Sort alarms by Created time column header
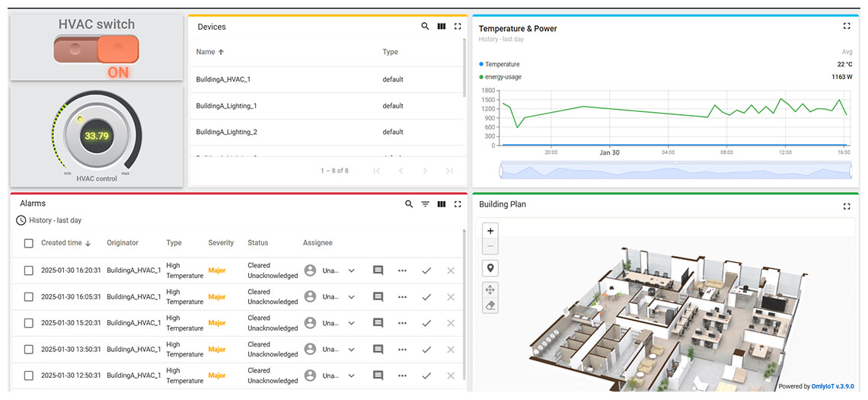The image size is (868, 400). (62, 243)
